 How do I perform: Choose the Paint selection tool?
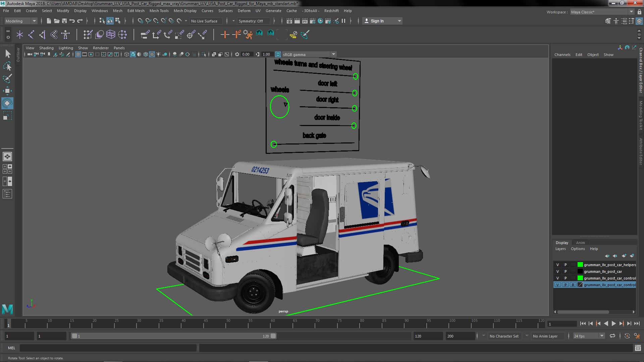click(x=7, y=78)
